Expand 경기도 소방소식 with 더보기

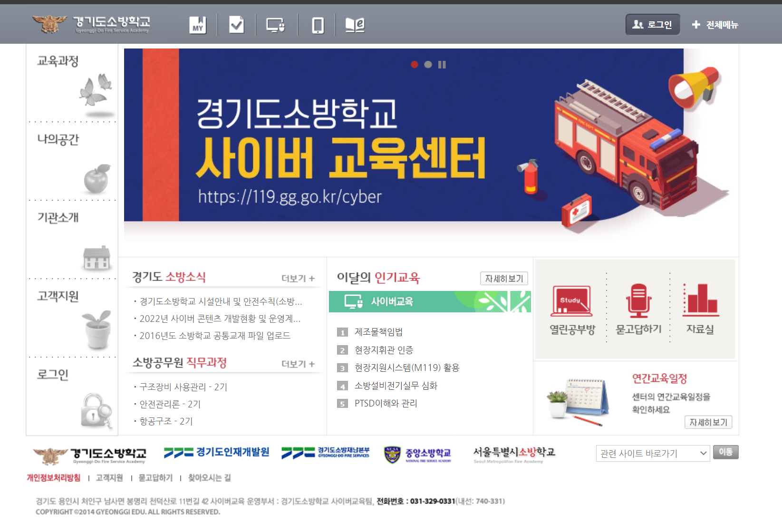coord(298,278)
